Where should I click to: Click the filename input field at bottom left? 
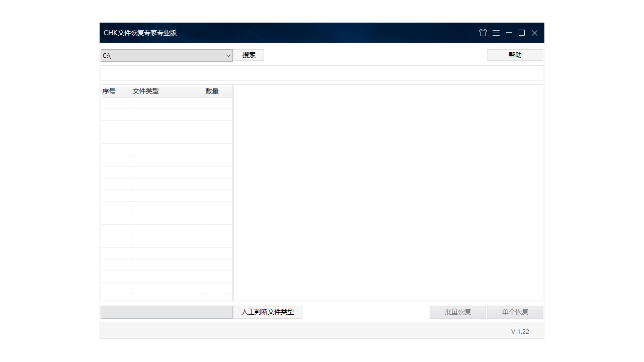166,312
